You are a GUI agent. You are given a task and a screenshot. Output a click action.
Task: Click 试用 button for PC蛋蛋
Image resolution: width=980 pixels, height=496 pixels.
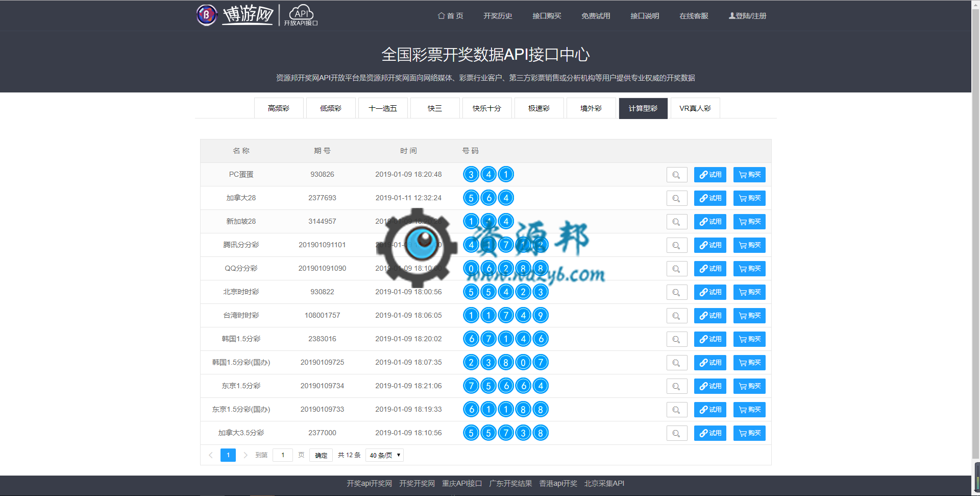click(x=710, y=175)
